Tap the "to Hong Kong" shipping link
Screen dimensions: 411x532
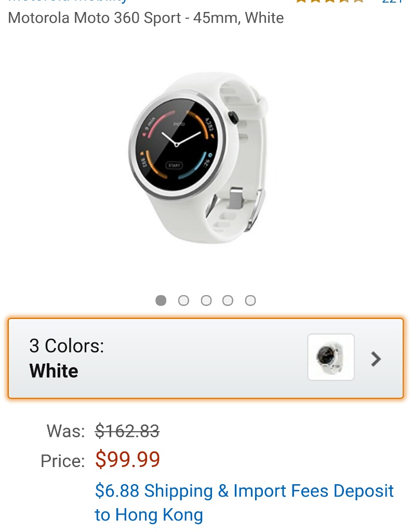(149, 515)
